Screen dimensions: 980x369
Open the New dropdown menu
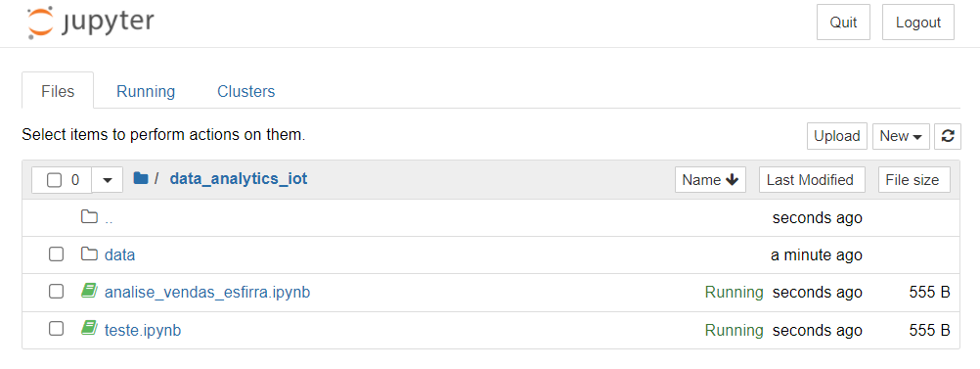(x=901, y=136)
